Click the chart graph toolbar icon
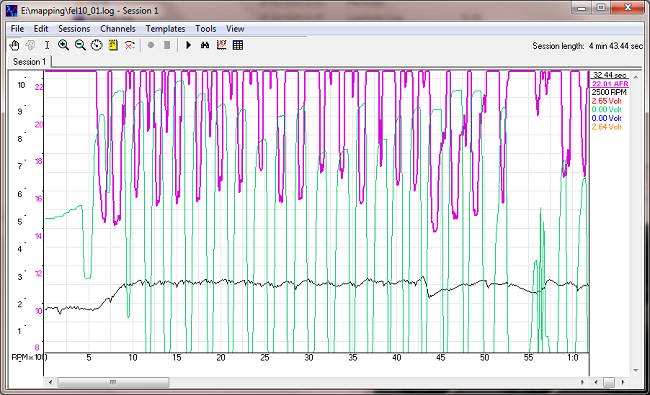Image resolution: width=650 pixels, height=395 pixels. click(221, 45)
